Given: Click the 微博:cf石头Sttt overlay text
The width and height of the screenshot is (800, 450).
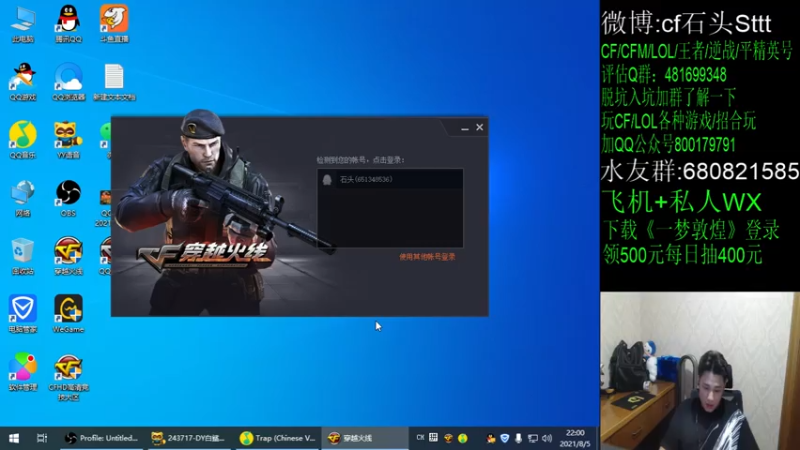Looking at the screenshot, I should click(686, 23).
